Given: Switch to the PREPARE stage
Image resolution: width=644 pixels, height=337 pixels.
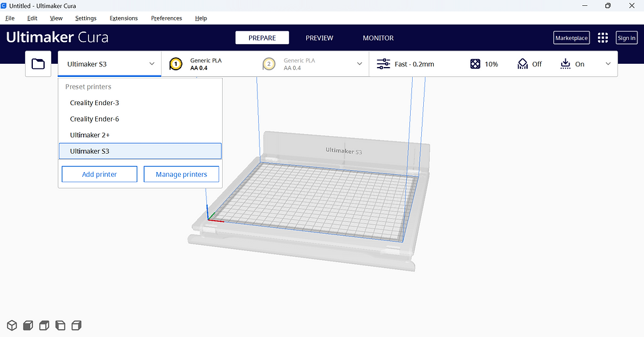Looking at the screenshot, I should click(x=262, y=37).
